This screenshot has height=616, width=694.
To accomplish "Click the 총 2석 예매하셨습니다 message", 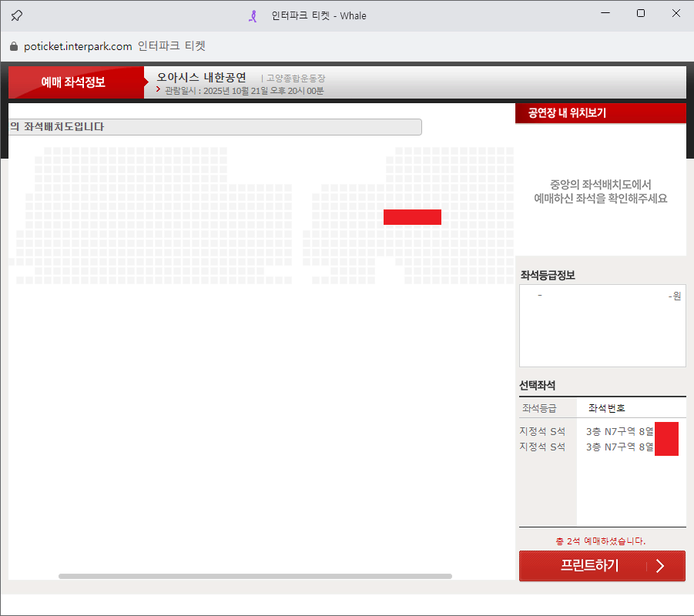I will (601, 541).
